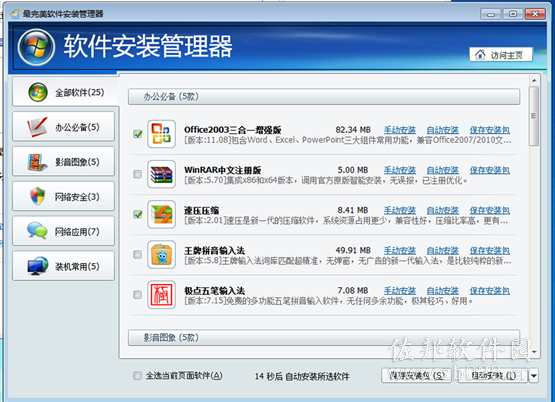Enable 全选当前页面软件(A) checkbox
The image size is (555, 402).
(x=137, y=375)
